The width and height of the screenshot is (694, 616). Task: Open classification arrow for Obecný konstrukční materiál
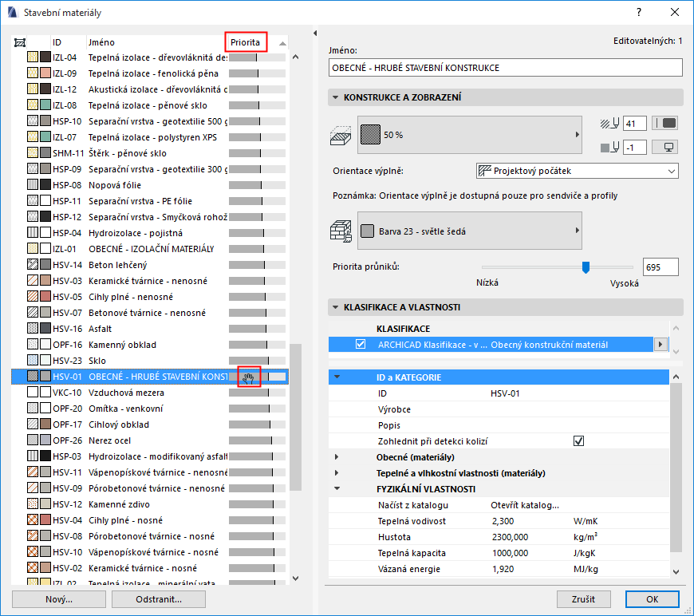(x=660, y=344)
